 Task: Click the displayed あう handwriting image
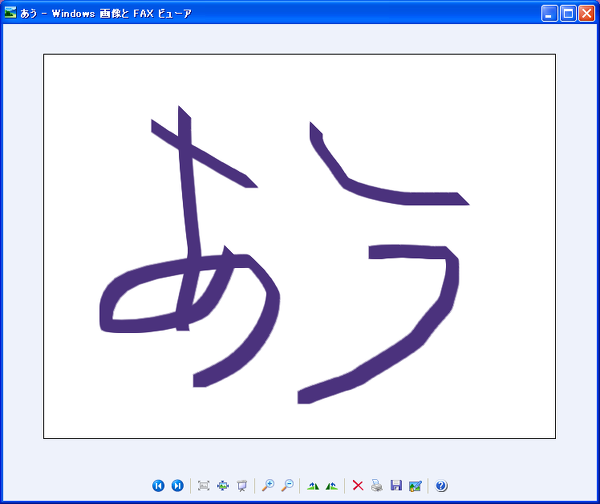(299, 246)
